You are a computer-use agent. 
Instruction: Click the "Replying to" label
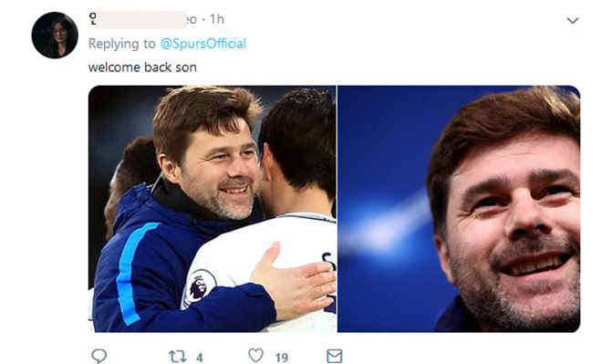point(121,44)
